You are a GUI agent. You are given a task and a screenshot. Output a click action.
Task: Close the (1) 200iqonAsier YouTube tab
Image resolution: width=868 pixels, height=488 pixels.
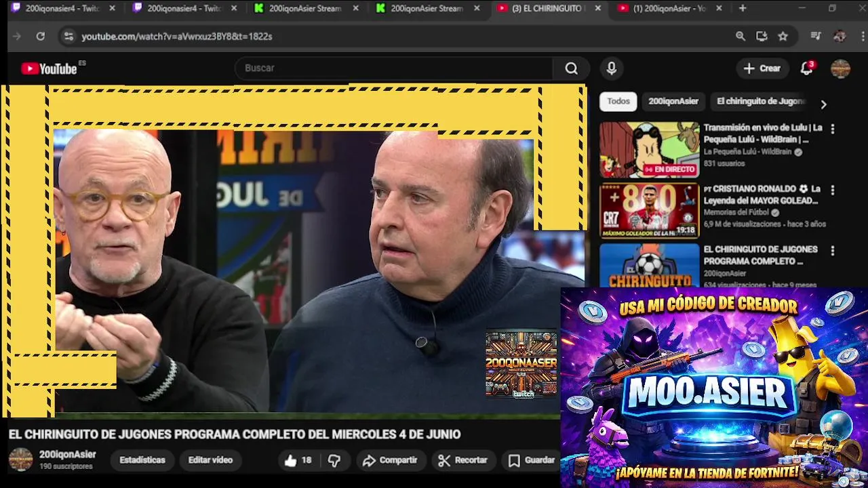[719, 9]
